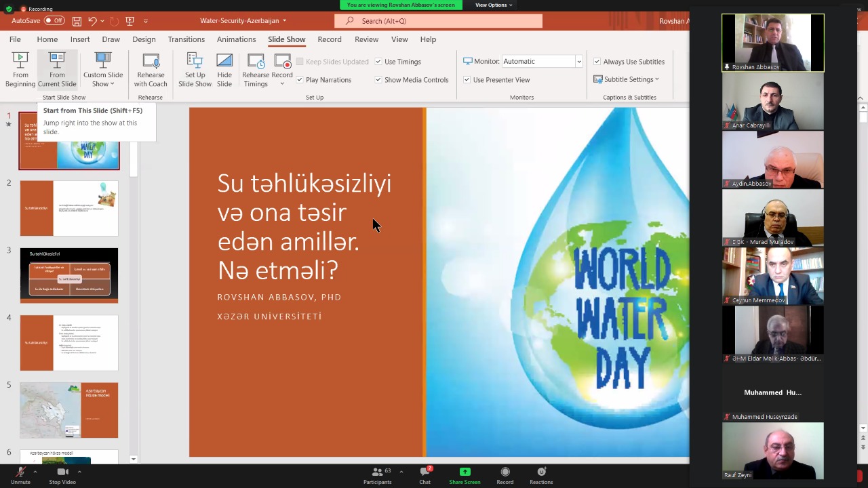Uncheck Use Presenter View checkbox

pyautogui.click(x=467, y=79)
